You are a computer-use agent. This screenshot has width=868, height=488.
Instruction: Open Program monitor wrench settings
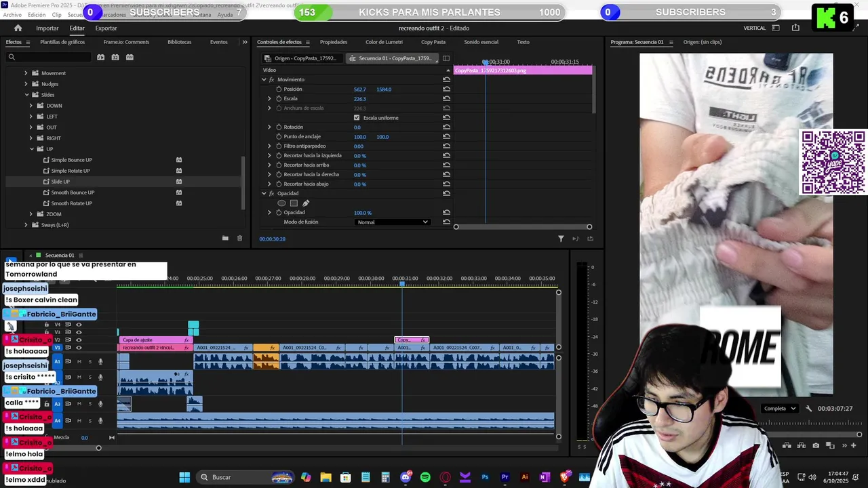pos(808,409)
